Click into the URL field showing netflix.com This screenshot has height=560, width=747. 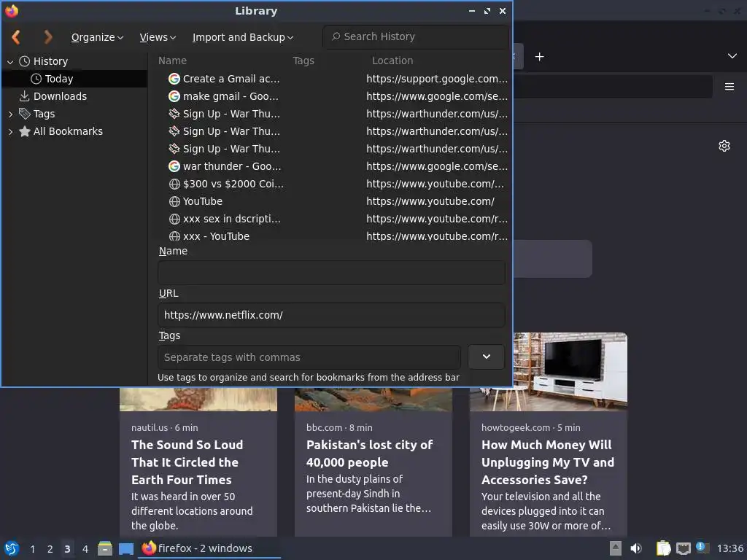coord(331,315)
